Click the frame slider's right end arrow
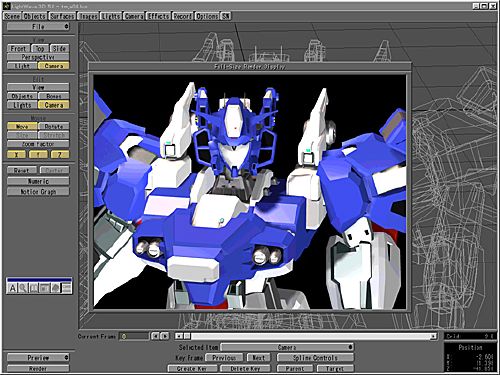This screenshot has height=375, width=500. point(433,336)
